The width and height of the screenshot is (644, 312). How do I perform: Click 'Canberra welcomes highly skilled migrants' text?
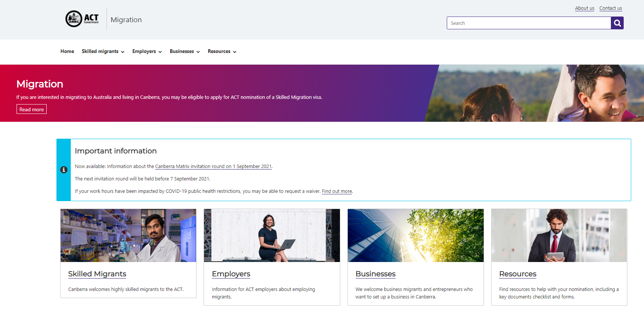pos(126,289)
